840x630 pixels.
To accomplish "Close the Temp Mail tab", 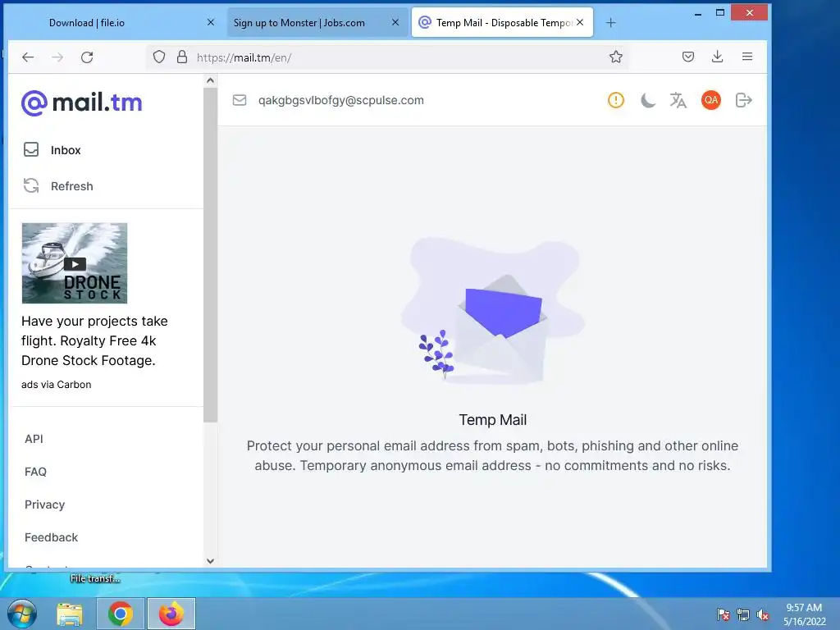I will tap(580, 22).
